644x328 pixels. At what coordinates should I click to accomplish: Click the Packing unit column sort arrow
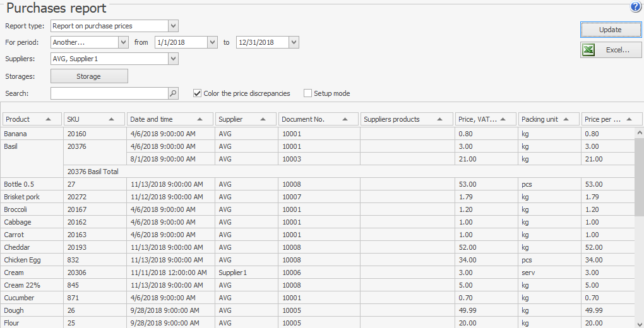[x=566, y=119]
